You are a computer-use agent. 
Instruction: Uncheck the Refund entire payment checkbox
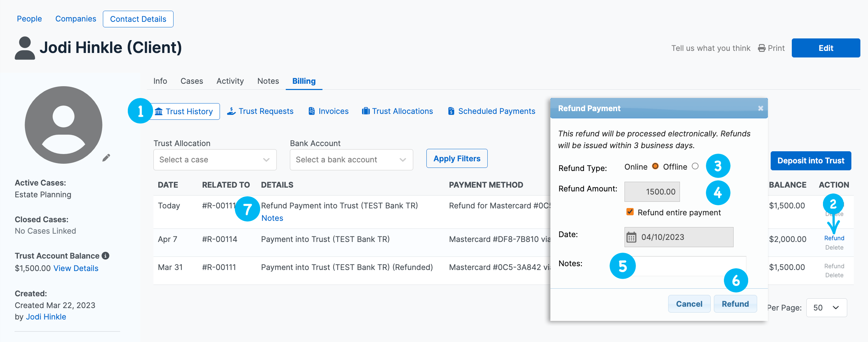(630, 211)
